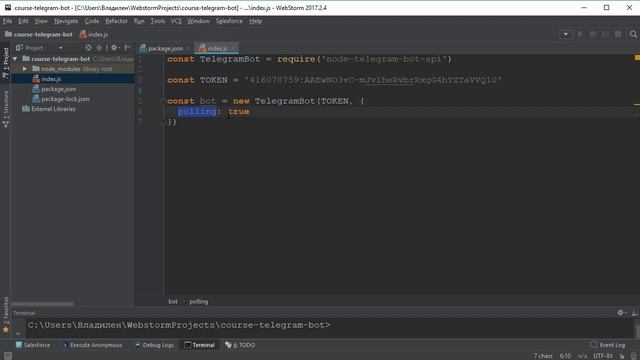Toggle the 2: Favorites side tool window
This screenshot has height=360, width=640.
pyautogui.click(x=5, y=314)
